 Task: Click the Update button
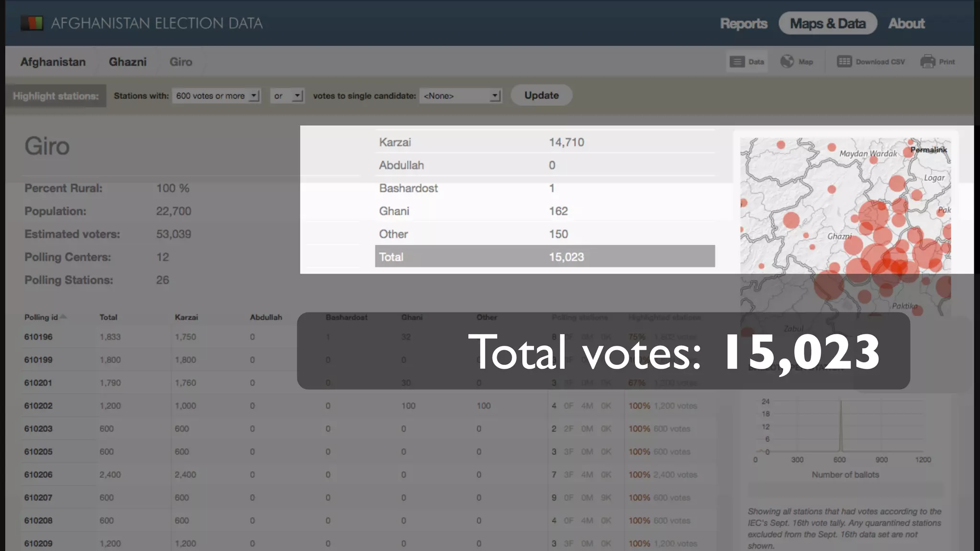(541, 95)
